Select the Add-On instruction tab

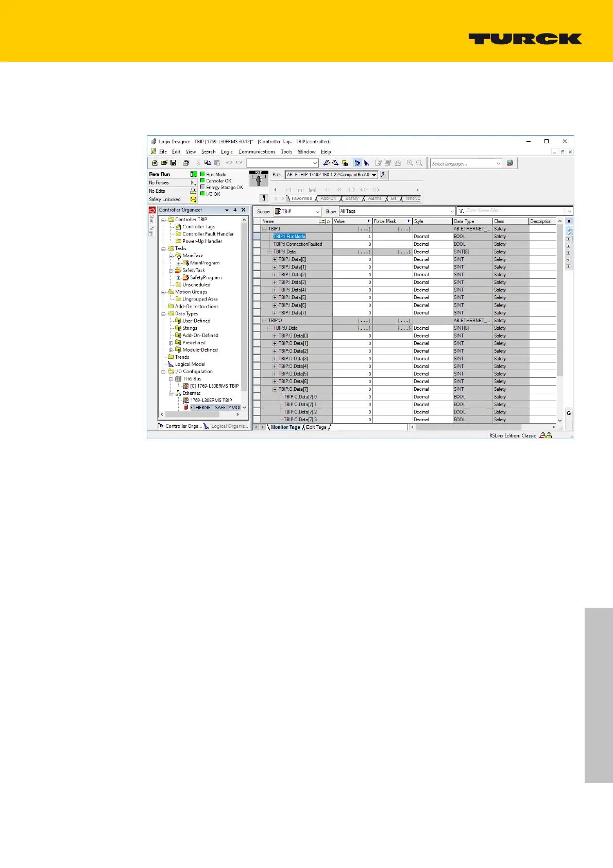(x=328, y=198)
